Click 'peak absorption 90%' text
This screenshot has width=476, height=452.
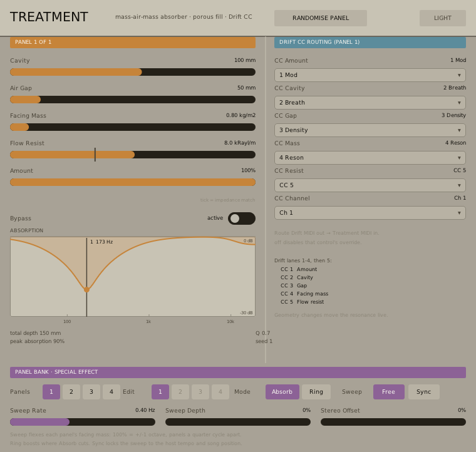[38, 341]
